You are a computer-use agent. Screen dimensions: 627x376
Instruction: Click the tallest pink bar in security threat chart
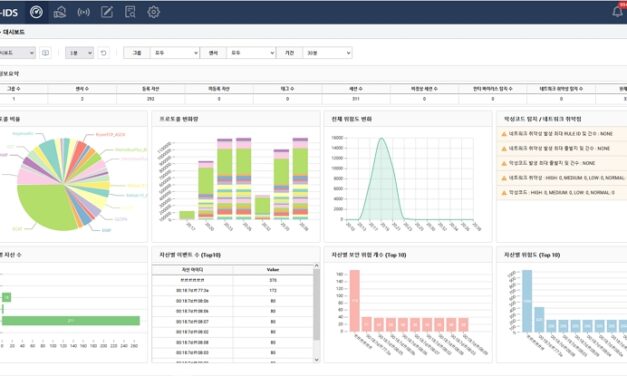click(x=355, y=301)
